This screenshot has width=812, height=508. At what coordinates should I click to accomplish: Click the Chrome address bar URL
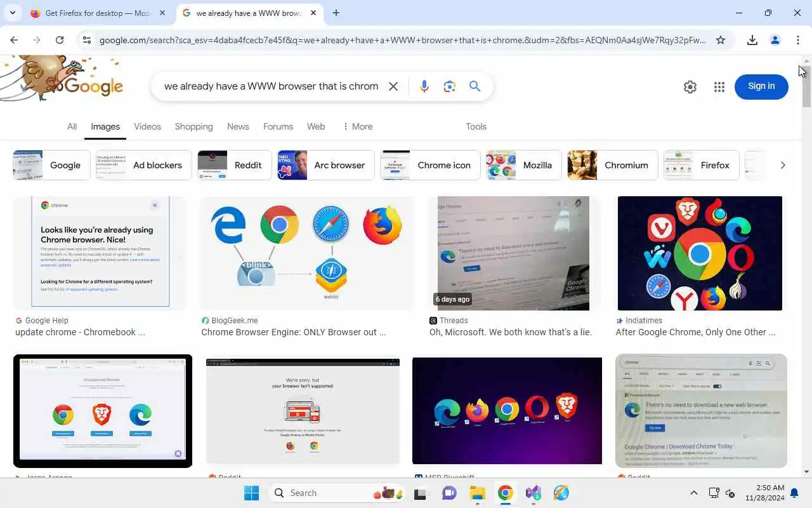(x=402, y=40)
